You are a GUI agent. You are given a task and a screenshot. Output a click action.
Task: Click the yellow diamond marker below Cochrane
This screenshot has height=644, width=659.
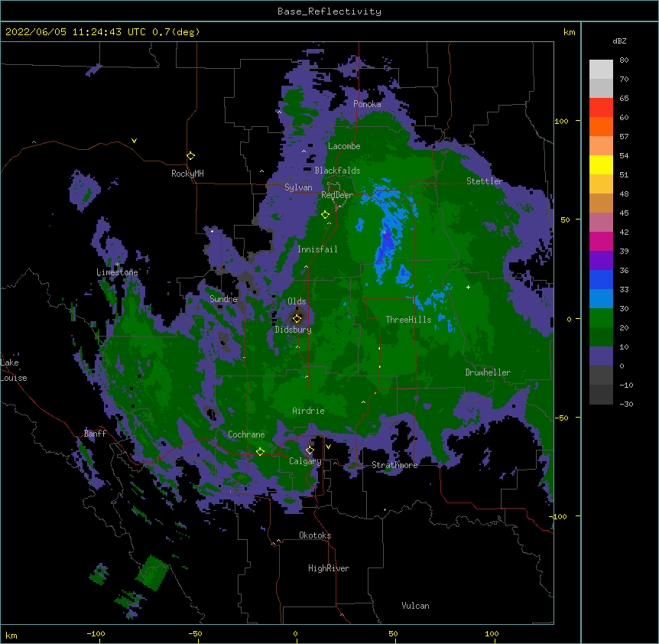[x=260, y=451]
